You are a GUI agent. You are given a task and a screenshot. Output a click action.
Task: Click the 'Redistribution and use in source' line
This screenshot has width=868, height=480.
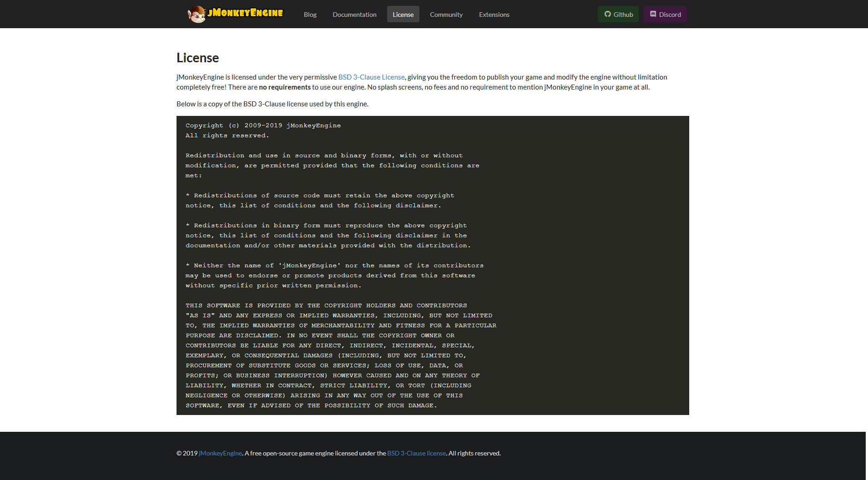click(324, 155)
